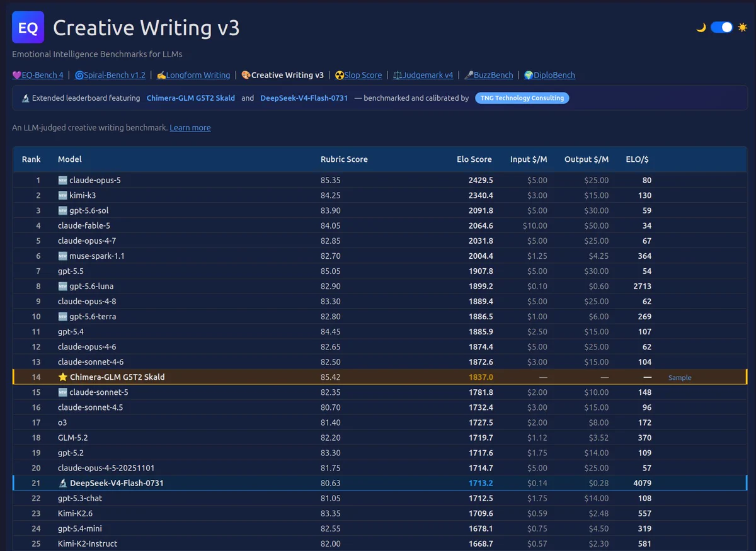Sort by the Input $/M column header
This screenshot has height=551, width=756.
[x=529, y=159]
